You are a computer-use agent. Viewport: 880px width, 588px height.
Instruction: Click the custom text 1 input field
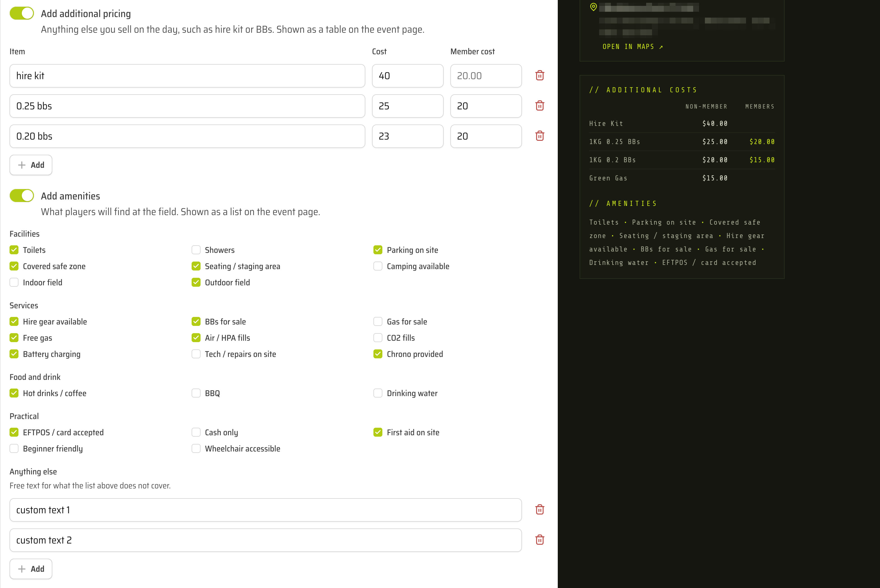(x=265, y=510)
